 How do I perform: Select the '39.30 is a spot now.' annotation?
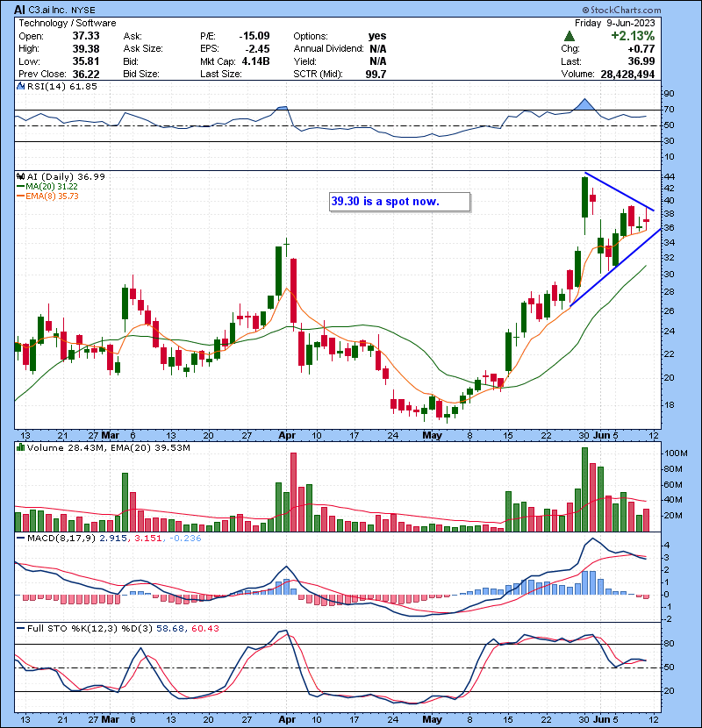click(399, 202)
